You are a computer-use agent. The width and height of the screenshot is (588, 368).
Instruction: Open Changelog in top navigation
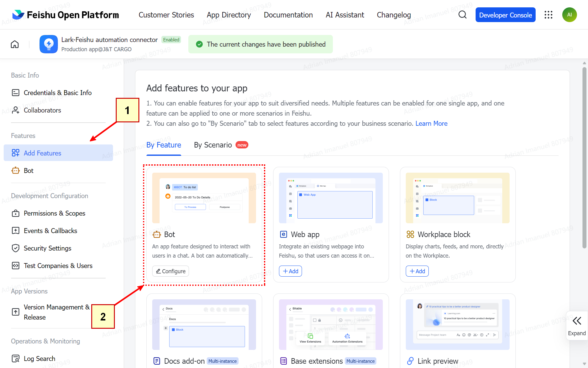[394, 15]
